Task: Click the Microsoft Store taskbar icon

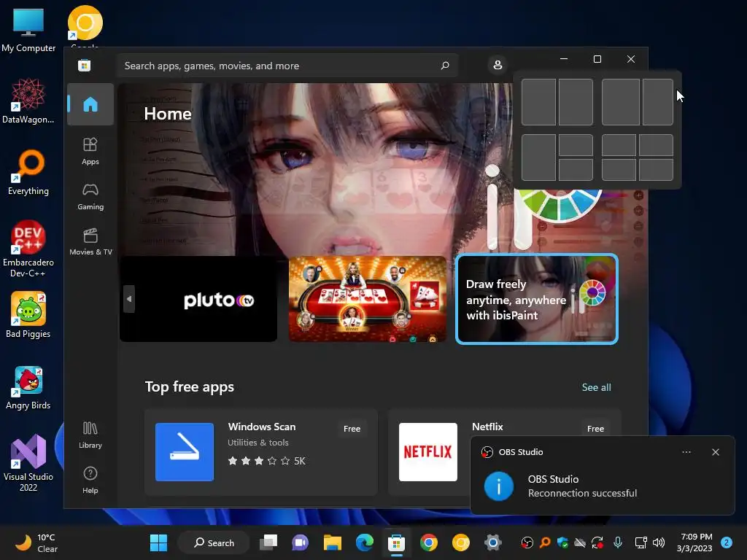Action: [396, 542]
